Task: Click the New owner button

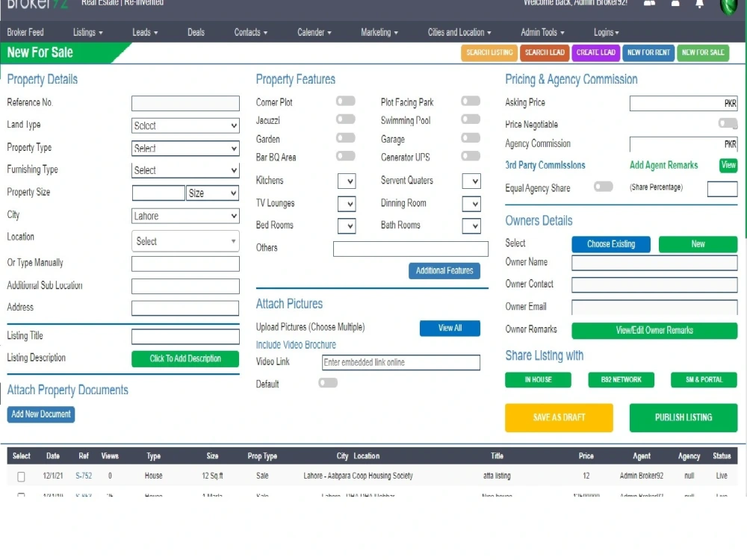Action: 698,244
